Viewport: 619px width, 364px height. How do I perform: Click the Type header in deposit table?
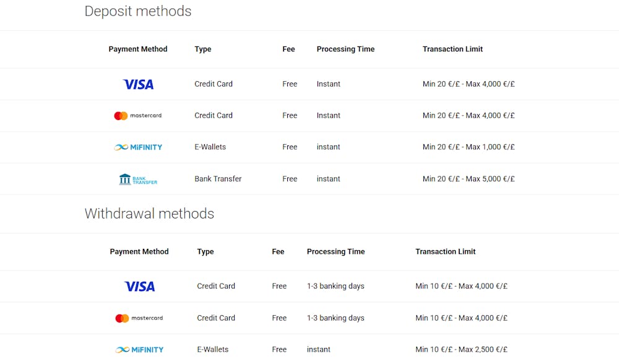coord(203,50)
